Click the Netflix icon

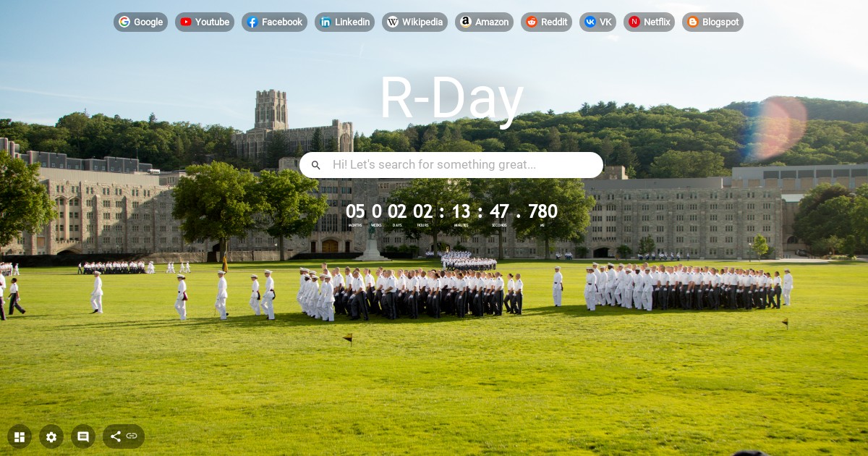tap(635, 22)
